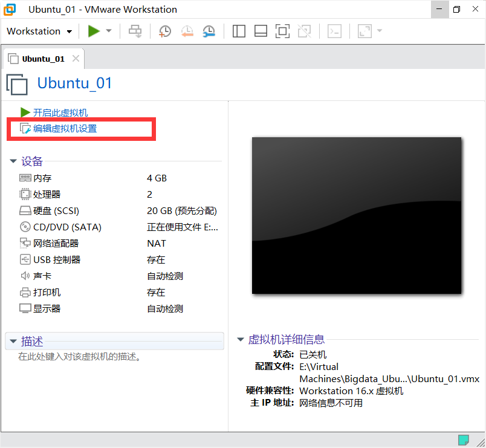
Task: Take a snapshot with the clock-plus icon
Action: (164, 31)
